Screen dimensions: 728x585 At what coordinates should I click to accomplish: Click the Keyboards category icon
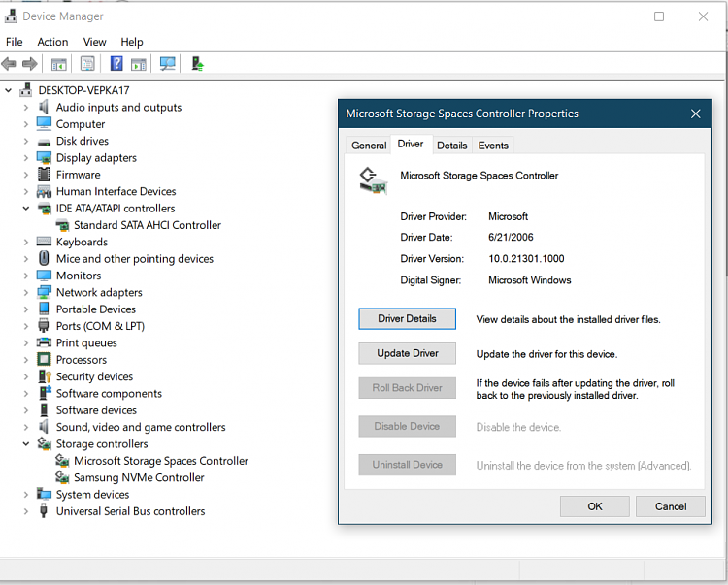44,242
